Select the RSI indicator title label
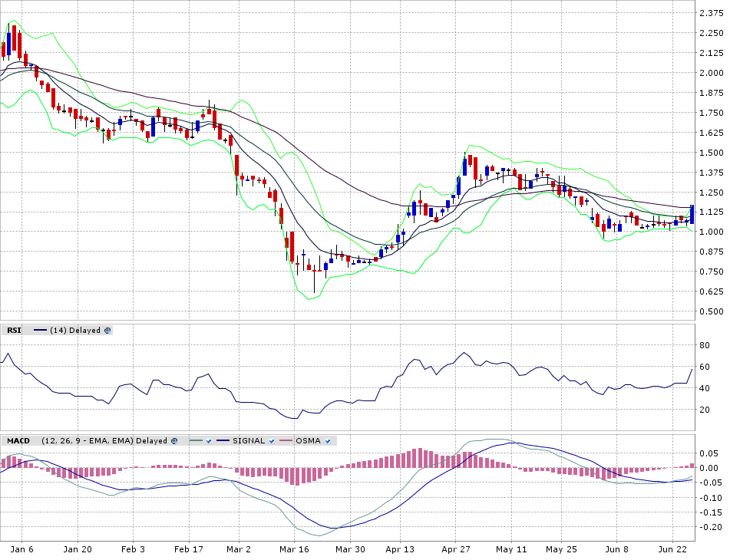 (14, 331)
